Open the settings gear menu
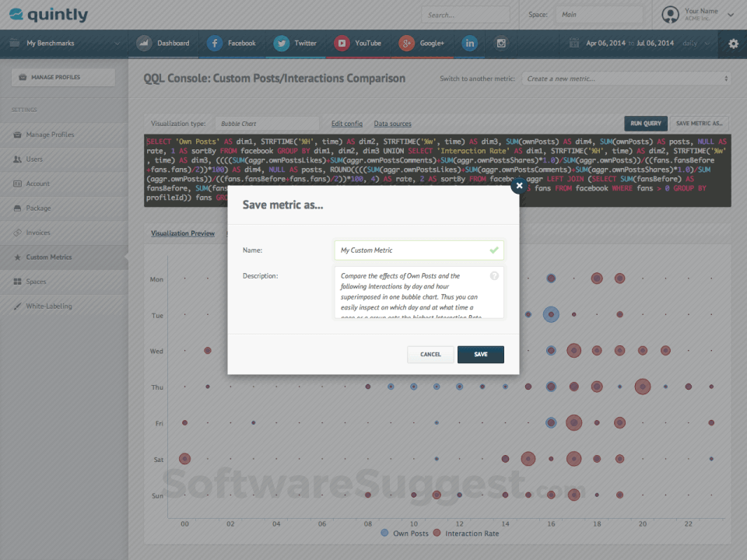 click(732, 44)
